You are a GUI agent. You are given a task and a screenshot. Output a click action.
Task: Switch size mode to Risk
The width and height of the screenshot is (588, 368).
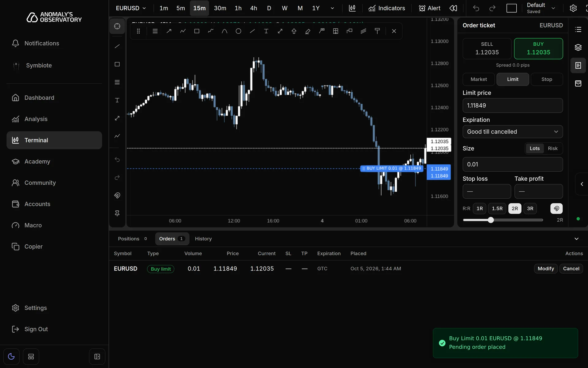[552, 148]
